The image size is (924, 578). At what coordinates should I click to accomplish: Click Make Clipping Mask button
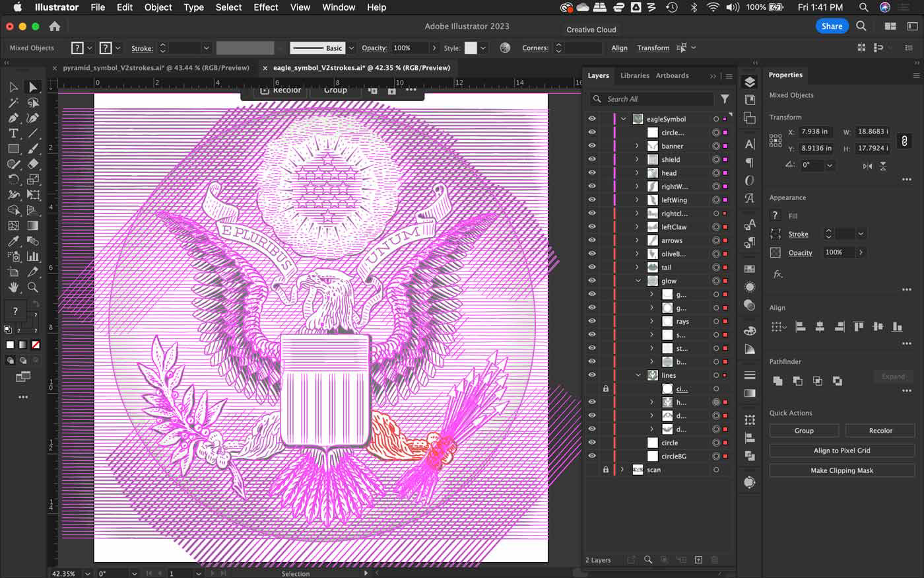[x=842, y=470]
